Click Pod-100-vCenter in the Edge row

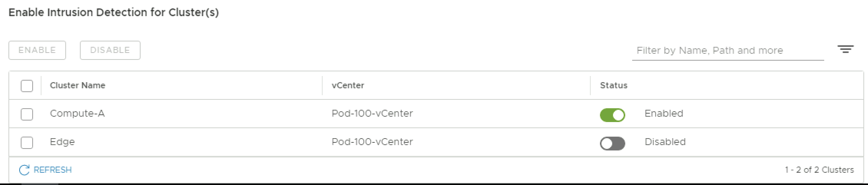coord(372,142)
